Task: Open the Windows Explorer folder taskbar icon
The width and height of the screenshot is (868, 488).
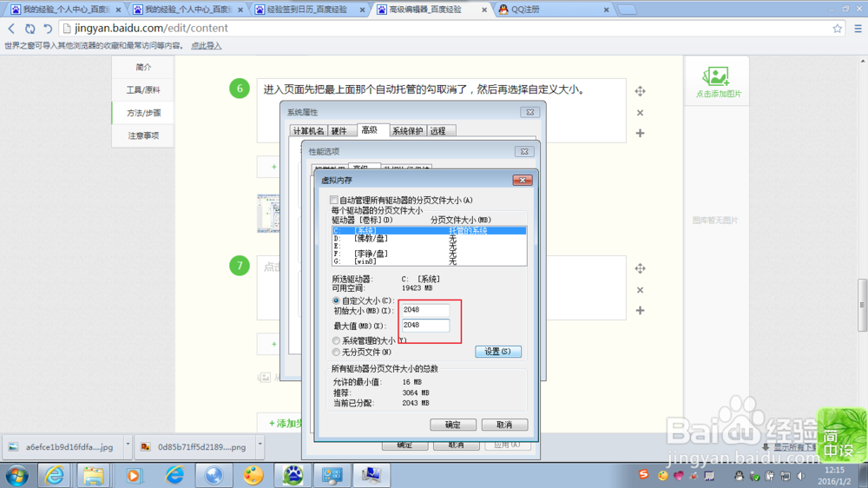Action: 93,475
